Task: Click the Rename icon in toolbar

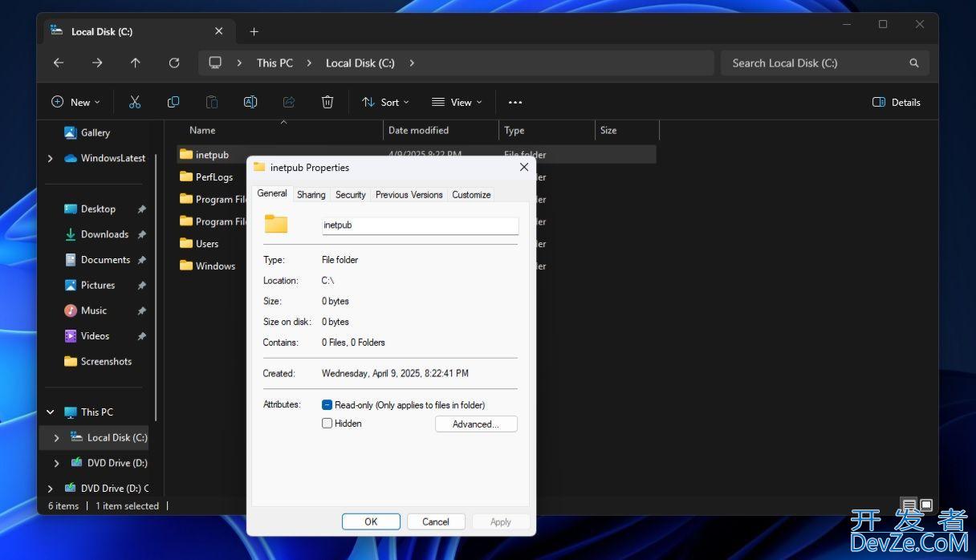Action: pos(250,102)
